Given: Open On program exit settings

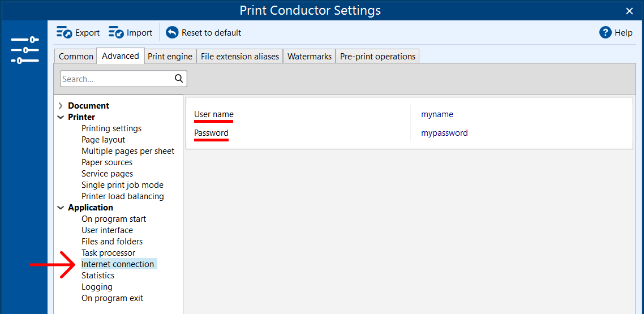Looking at the screenshot, I should [x=113, y=298].
